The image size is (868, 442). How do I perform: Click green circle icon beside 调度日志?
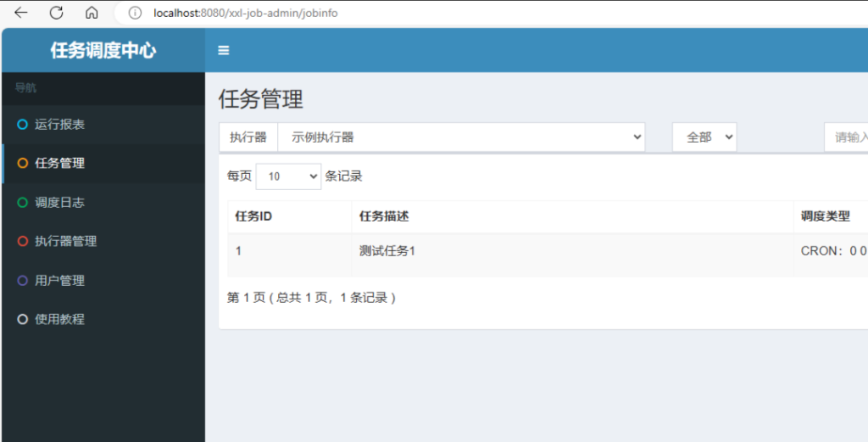[22, 203]
